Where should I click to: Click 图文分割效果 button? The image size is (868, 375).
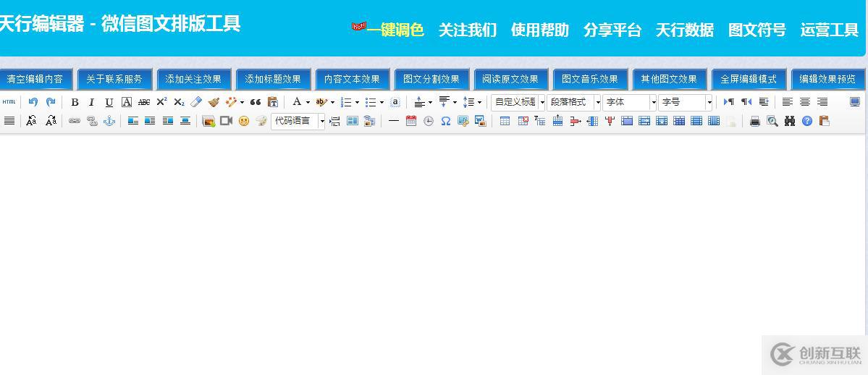tap(431, 79)
